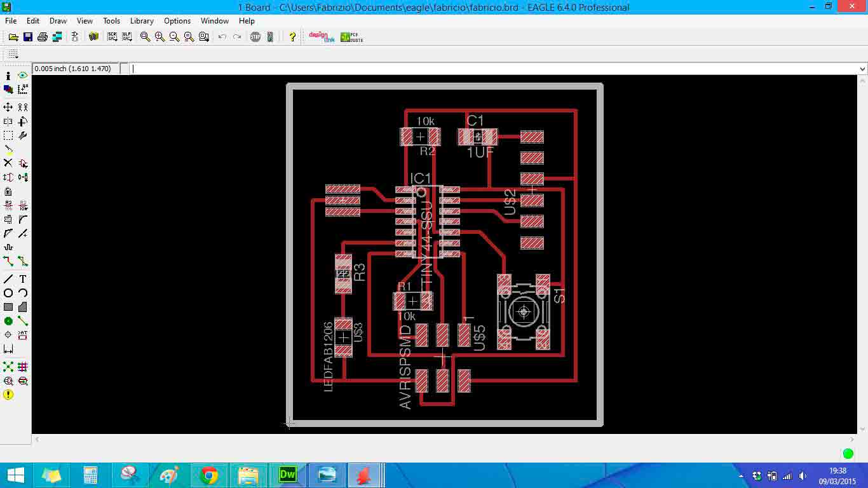Open help with the yellow question mark
The image size is (868, 488).
click(x=292, y=37)
